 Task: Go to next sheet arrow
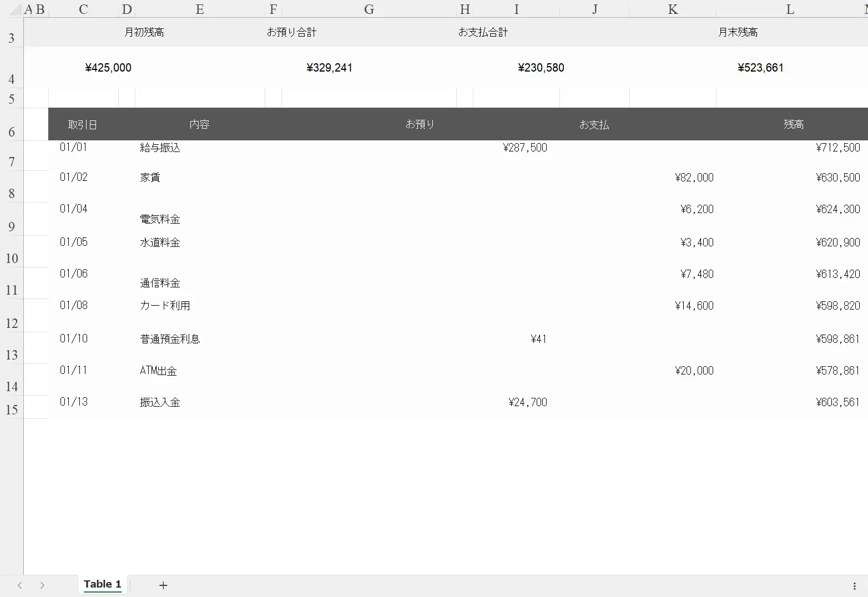42,585
